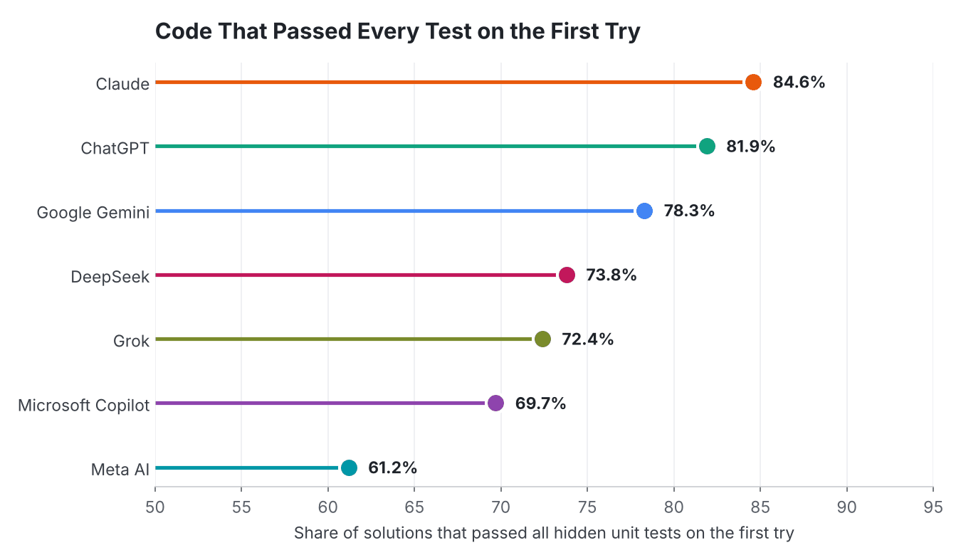Click the 84.6% value label
The height and width of the screenshot is (560, 961).
click(799, 83)
